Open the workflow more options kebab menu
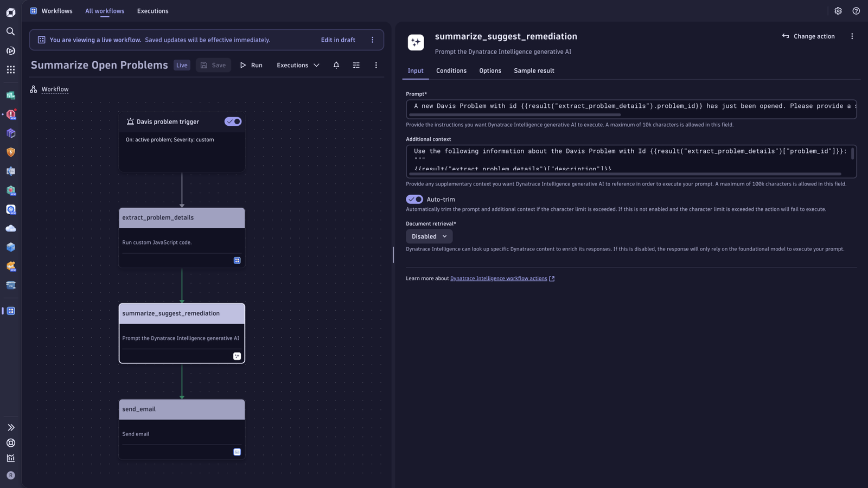 [376, 65]
